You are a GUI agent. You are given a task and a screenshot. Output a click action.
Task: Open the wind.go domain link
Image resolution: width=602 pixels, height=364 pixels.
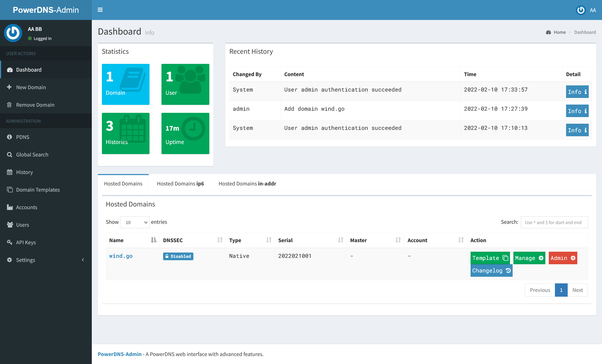[x=121, y=256]
